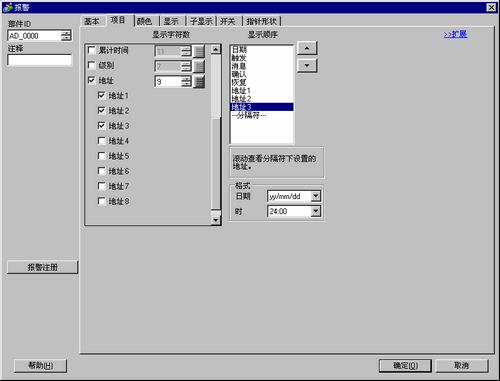
Task: Check the 地址4 checkbox
Action: [101, 141]
